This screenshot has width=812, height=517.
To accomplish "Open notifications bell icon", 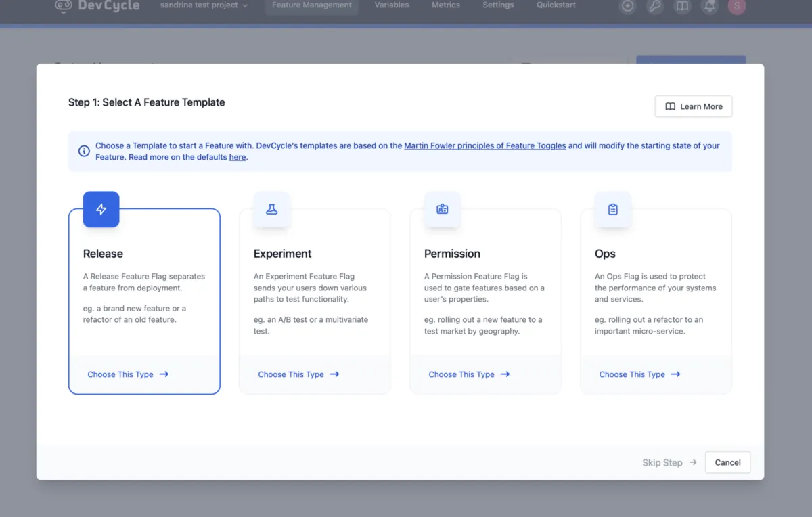I will (x=709, y=6).
